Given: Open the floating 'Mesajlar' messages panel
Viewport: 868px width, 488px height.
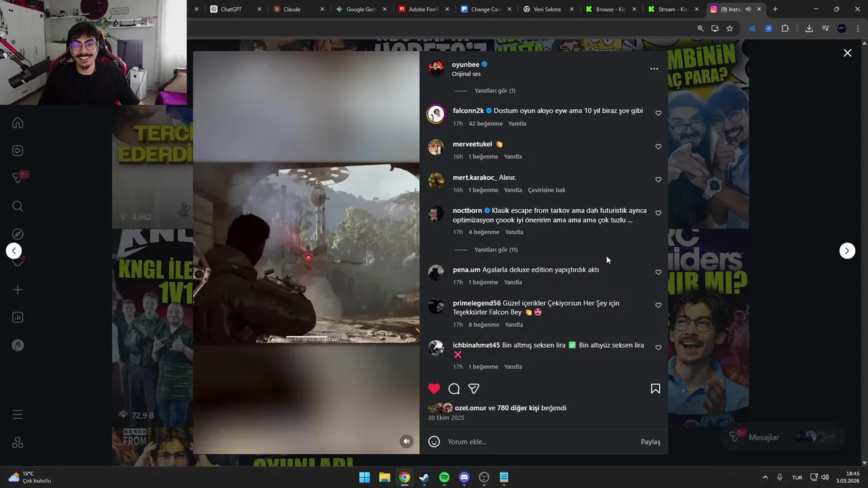Looking at the screenshot, I should 783,437.
